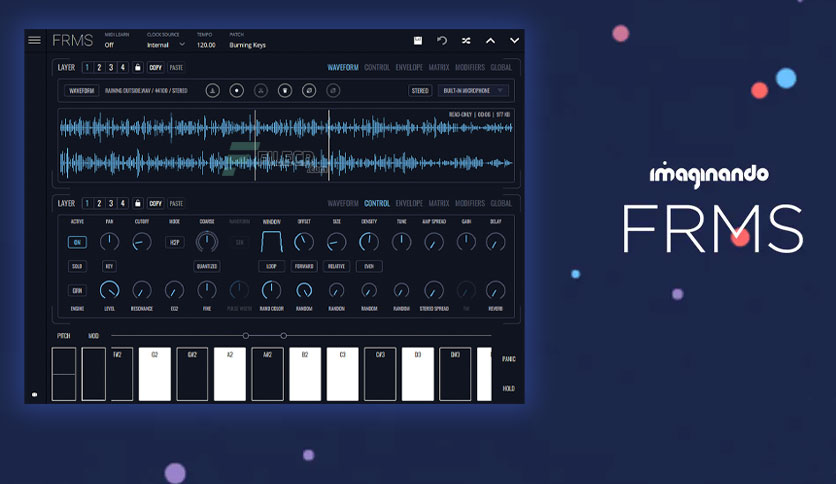Open the Clock Source Internal dropdown
The height and width of the screenshot is (484, 836).
coord(165,45)
